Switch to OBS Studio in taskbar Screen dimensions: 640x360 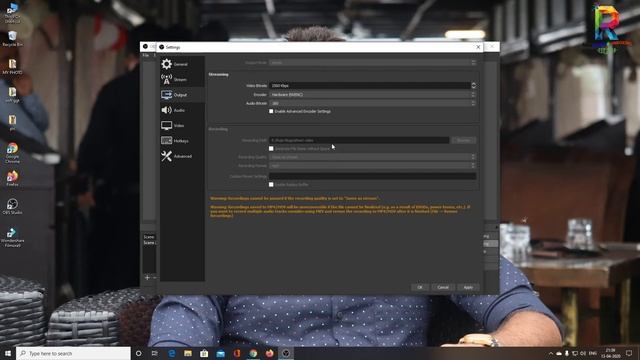click(286, 353)
